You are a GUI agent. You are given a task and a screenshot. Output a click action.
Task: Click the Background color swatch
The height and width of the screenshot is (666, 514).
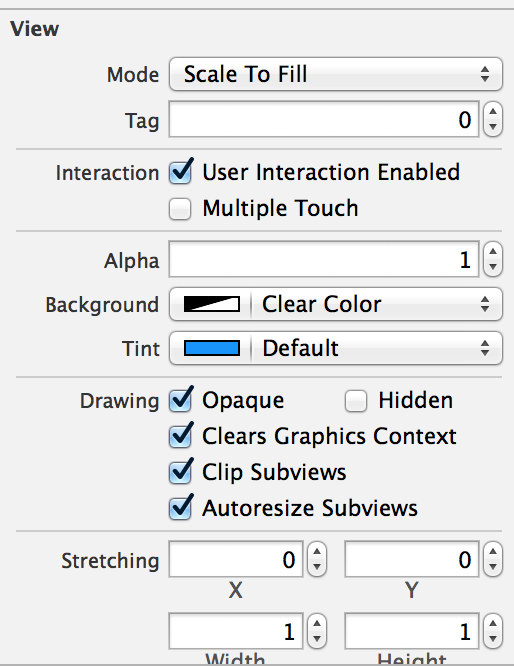click(212, 304)
